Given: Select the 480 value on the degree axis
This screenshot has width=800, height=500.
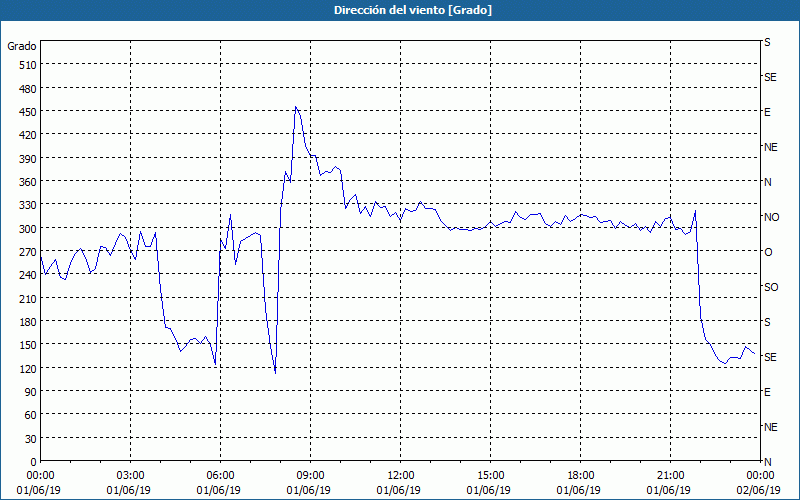Looking at the screenshot, I should pos(28,88).
